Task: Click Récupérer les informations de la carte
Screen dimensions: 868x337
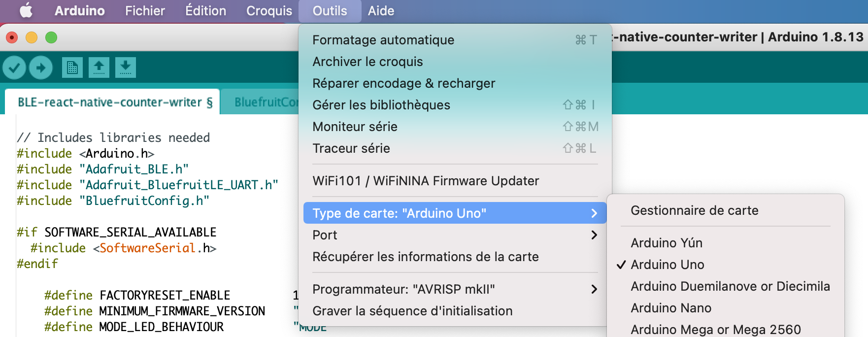Action: [x=425, y=257]
